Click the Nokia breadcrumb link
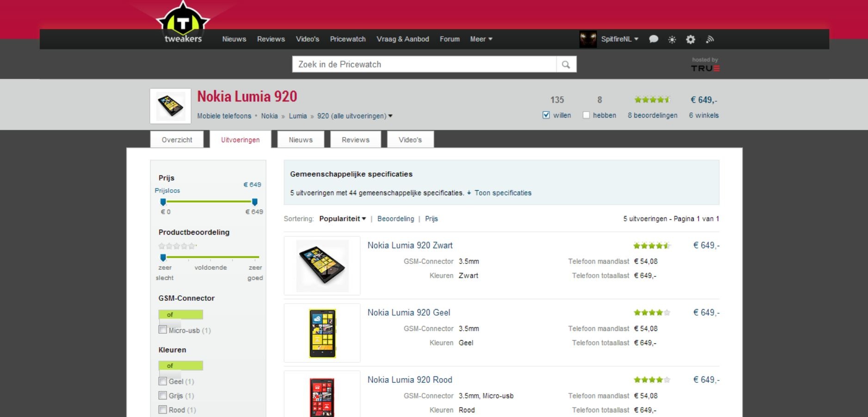The width and height of the screenshot is (868, 417). [269, 116]
